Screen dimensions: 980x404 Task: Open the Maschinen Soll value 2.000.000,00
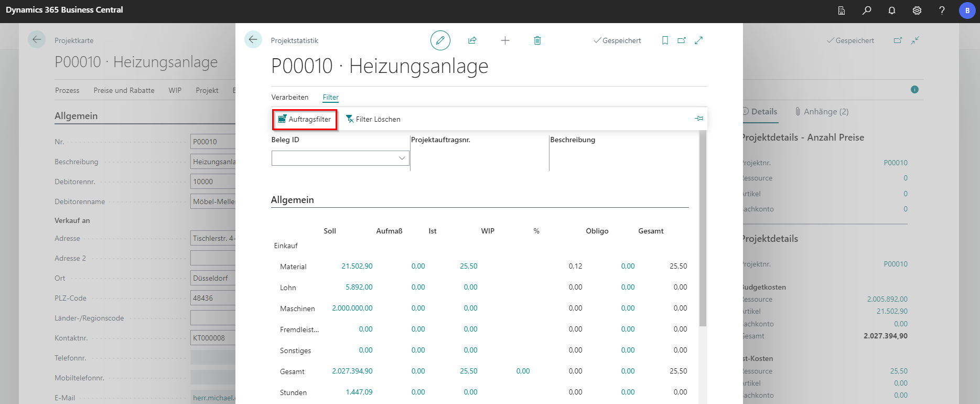352,308
